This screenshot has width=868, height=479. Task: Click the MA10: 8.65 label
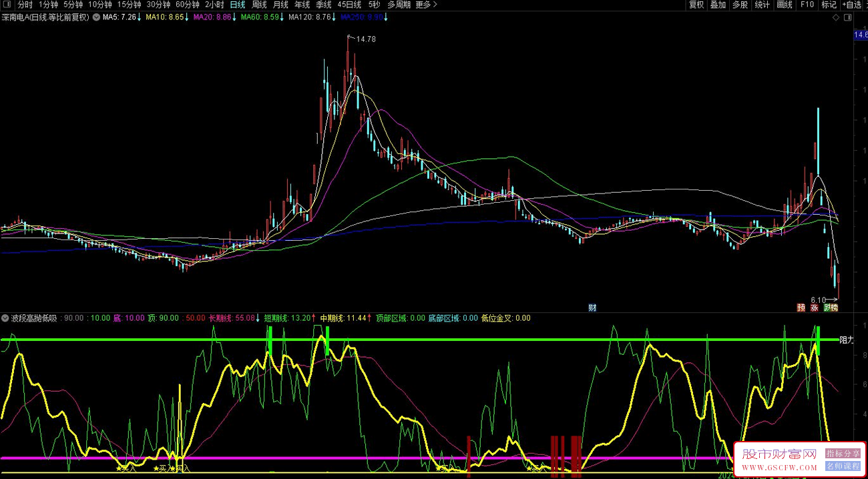point(166,17)
